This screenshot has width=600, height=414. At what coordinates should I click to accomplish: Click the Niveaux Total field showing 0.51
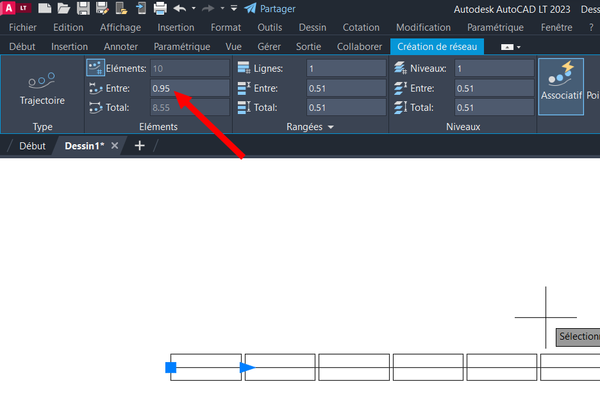coord(494,108)
